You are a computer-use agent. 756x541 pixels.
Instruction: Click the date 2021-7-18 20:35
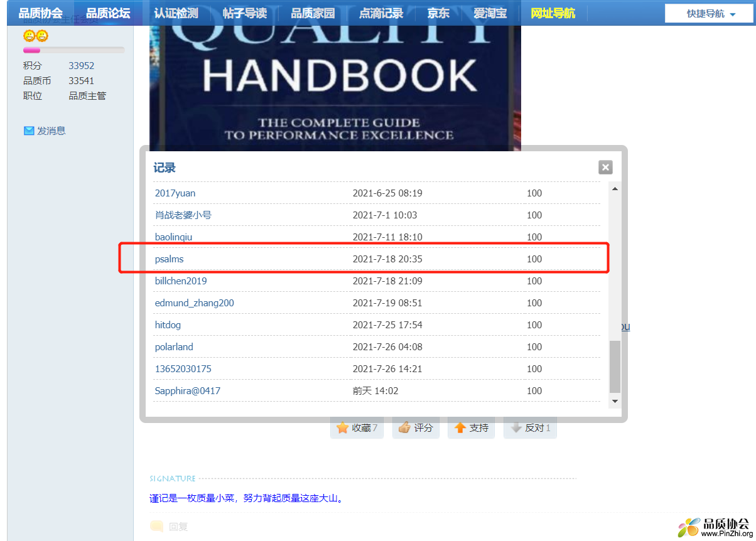point(387,259)
